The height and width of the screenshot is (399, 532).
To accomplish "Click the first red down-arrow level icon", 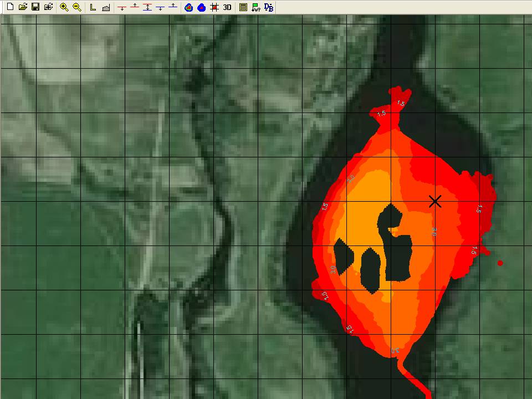I will (x=122, y=7).
